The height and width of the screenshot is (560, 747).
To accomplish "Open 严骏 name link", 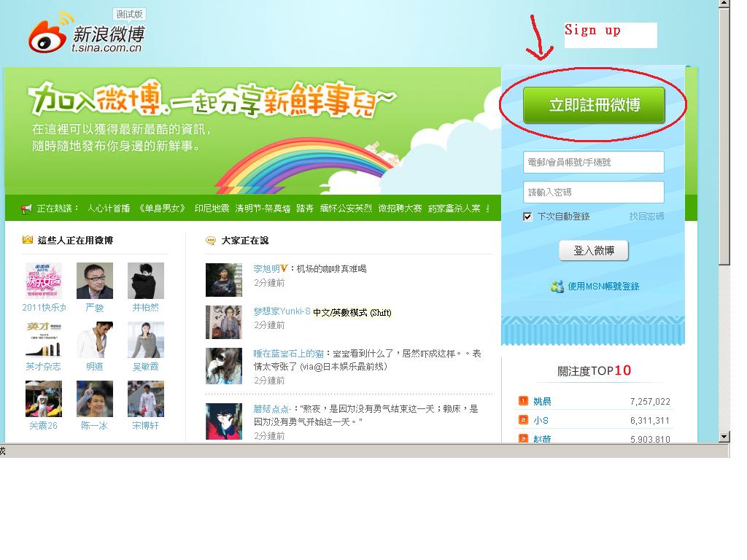I will coord(94,308).
